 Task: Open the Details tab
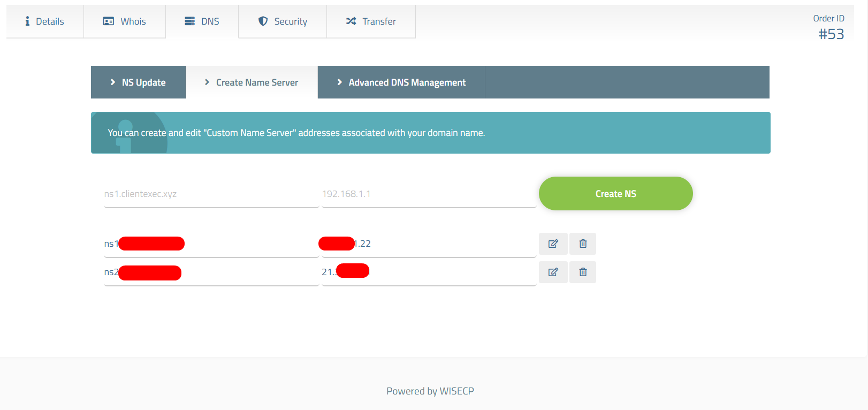click(x=45, y=21)
